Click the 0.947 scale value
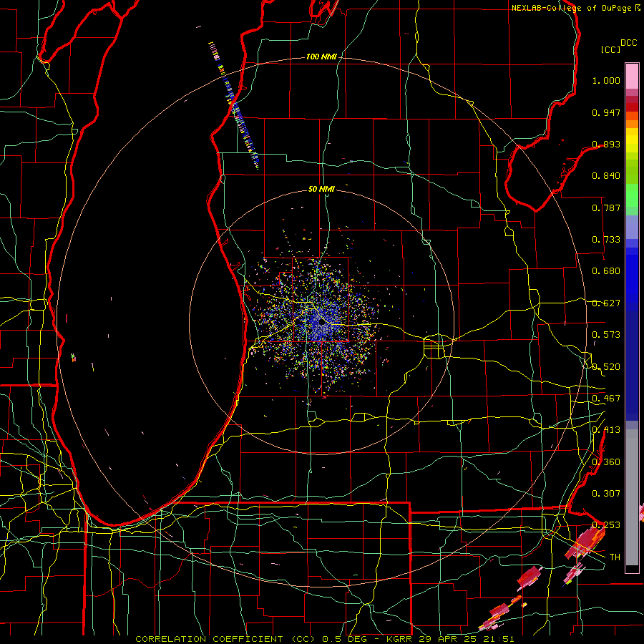The height and width of the screenshot is (644, 644). (x=606, y=112)
